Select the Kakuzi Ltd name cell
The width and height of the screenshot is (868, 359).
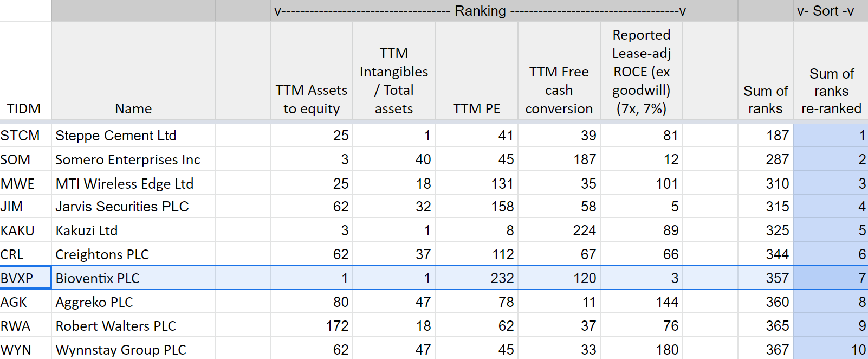(133, 230)
